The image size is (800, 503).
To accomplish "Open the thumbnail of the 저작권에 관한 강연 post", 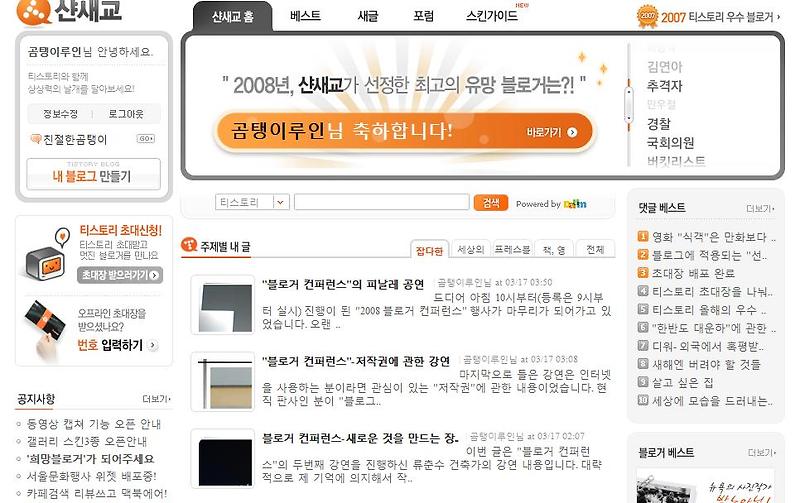I will (223, 382).
